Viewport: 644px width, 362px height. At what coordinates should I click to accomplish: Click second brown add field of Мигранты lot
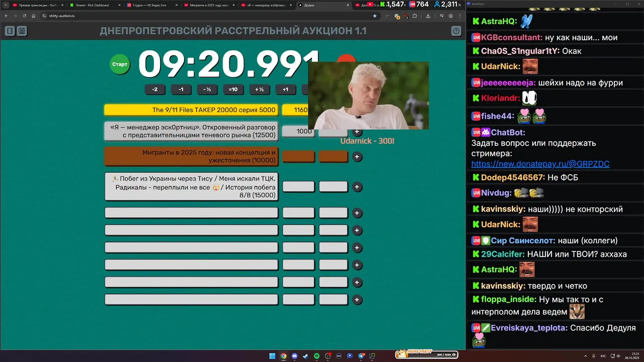point(334,156)
